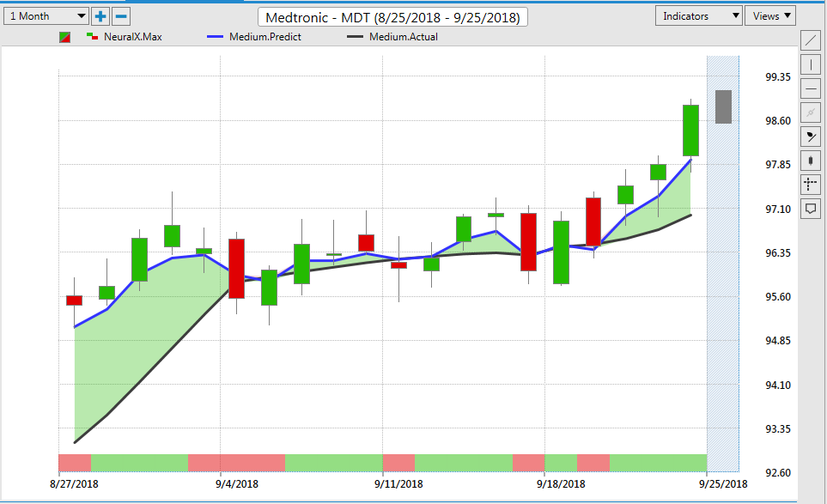This screenshot has height=504, width=827.
Task: Click the 97.10 price axis label
Action: pos(778,209)
